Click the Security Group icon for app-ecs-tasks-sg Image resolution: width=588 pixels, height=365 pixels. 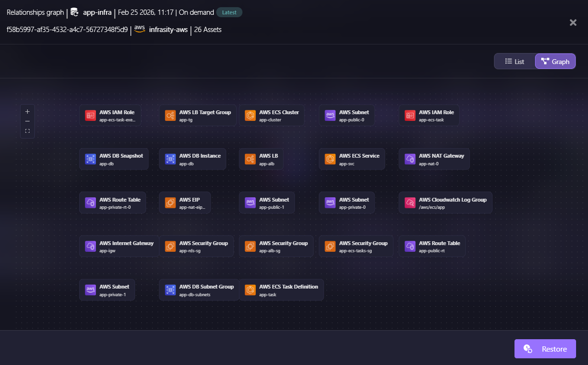(x=330, y=247)
